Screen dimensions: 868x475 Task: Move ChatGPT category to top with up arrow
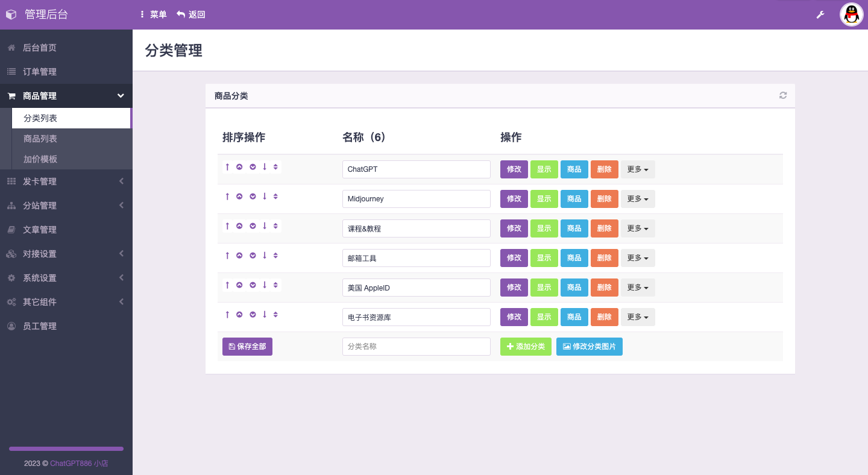click(x=227, y=166)
